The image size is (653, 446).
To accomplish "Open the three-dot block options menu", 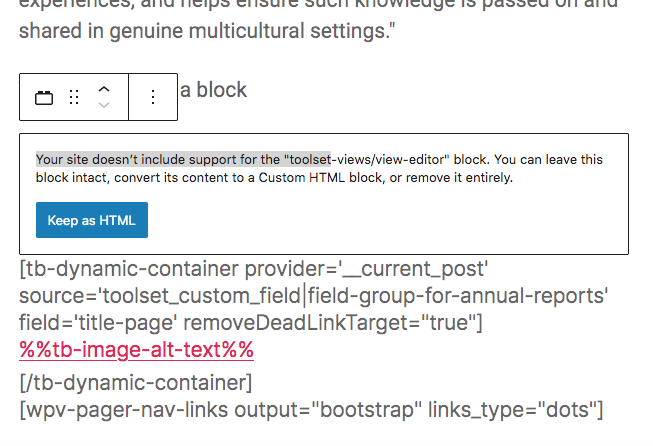I will tap(153, 97).
